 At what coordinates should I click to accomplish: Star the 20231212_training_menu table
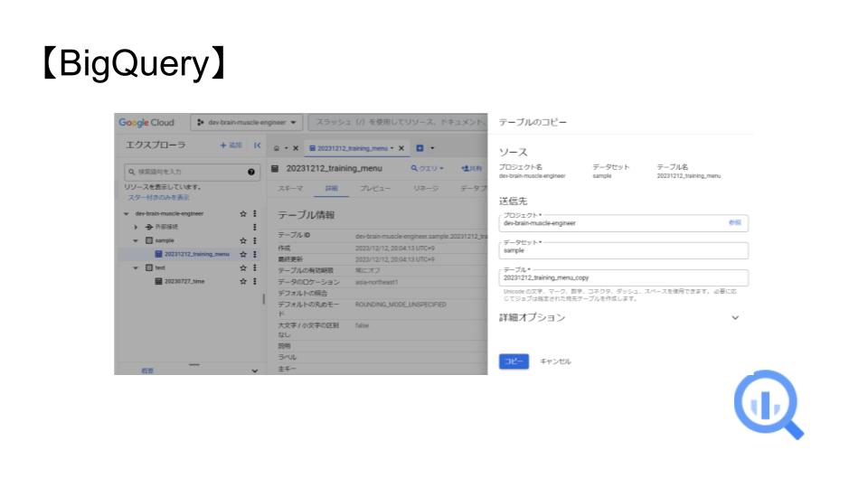pyautogui.click(x=242, y=254)
